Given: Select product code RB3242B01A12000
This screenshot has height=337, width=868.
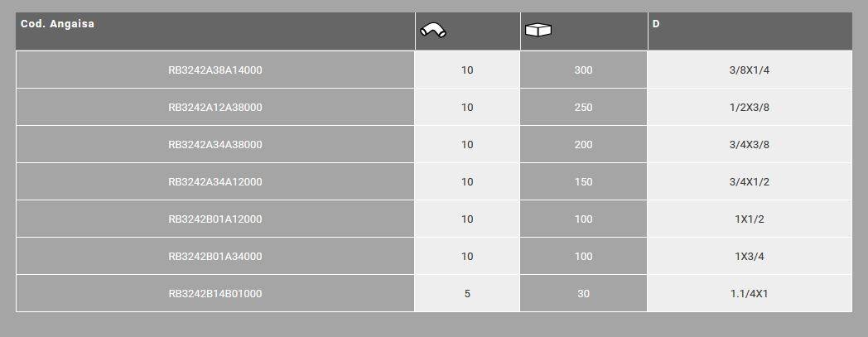Looking at the screenshot, I should (215, 219).
